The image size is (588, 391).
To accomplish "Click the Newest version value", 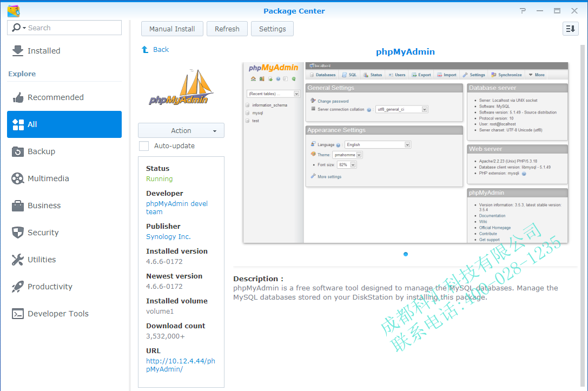I will coord(164,287).
